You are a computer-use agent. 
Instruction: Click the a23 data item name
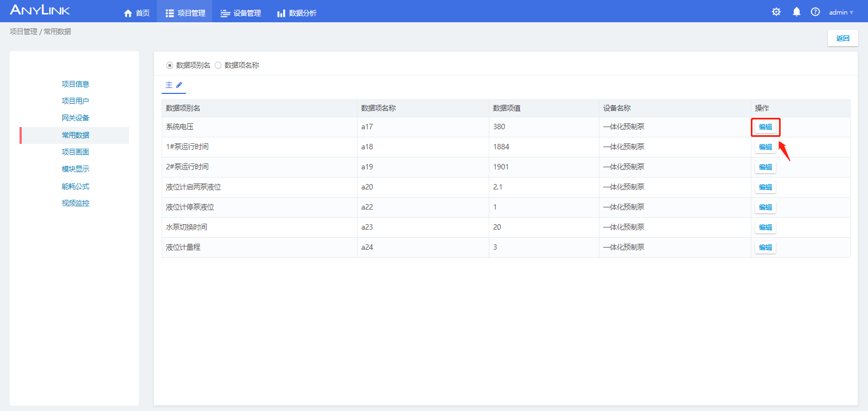coord(367,227)
